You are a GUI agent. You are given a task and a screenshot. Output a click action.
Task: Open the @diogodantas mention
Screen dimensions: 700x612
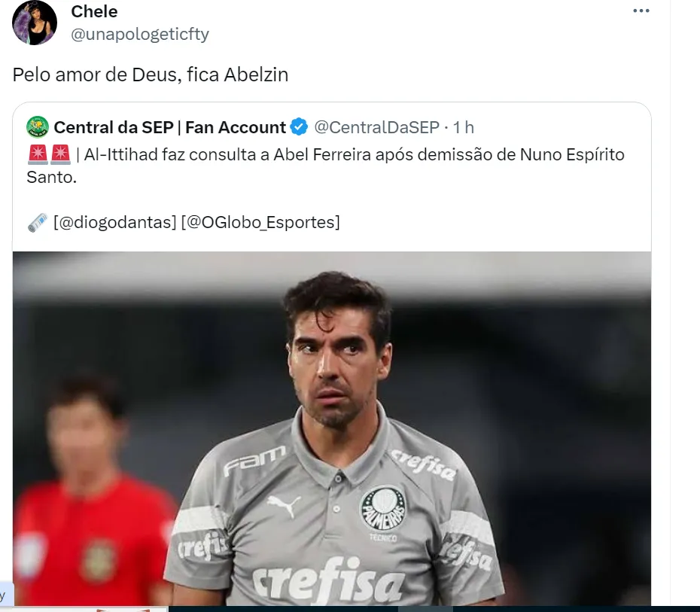114,222
